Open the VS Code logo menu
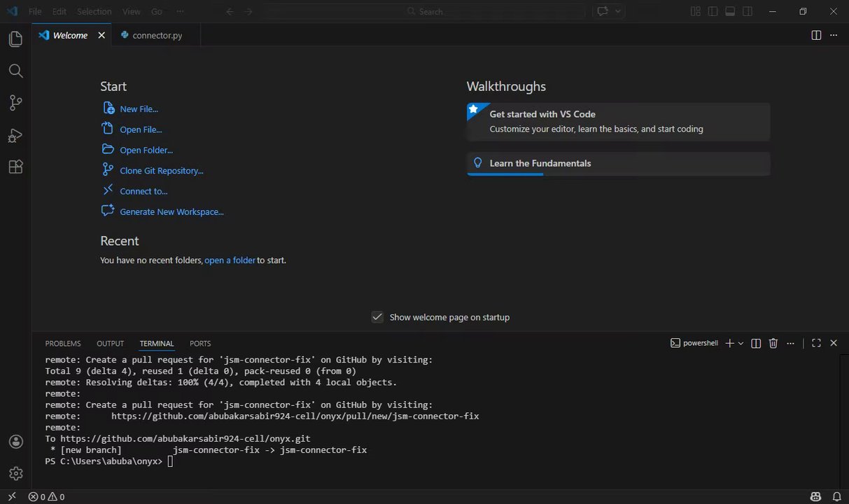Image resolution: width=849 pixels, height=504 pixels. (11, 11)
